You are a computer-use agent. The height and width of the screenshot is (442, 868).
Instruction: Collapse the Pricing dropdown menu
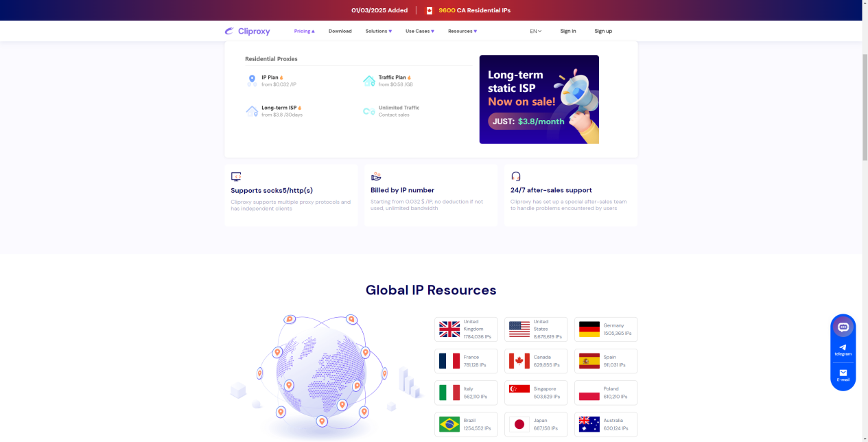(304, 31)
